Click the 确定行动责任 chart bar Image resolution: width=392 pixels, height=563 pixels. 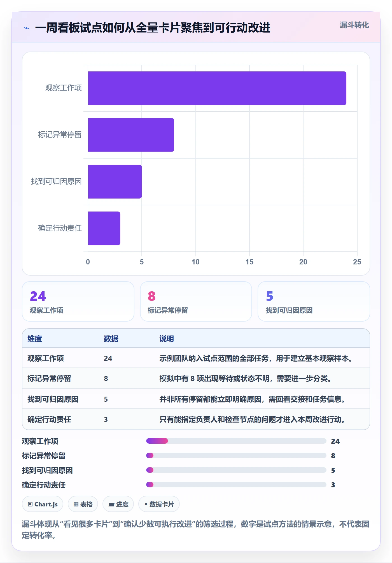104,228
